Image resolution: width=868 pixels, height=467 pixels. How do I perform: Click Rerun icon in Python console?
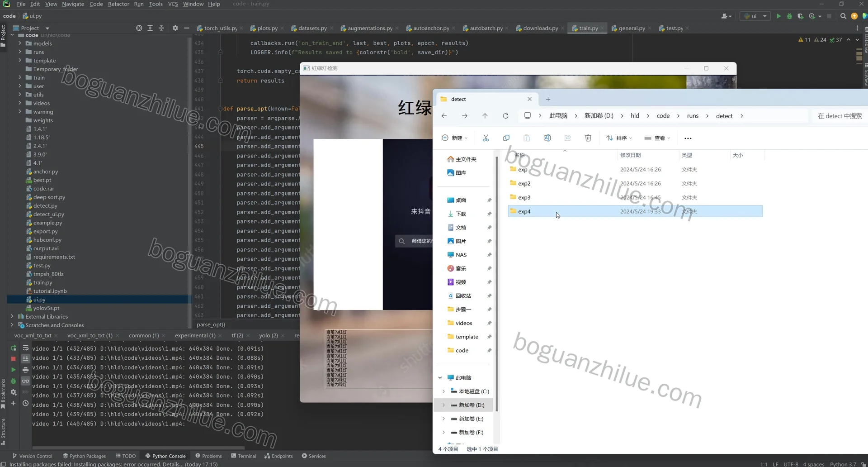tap(14, 348)
